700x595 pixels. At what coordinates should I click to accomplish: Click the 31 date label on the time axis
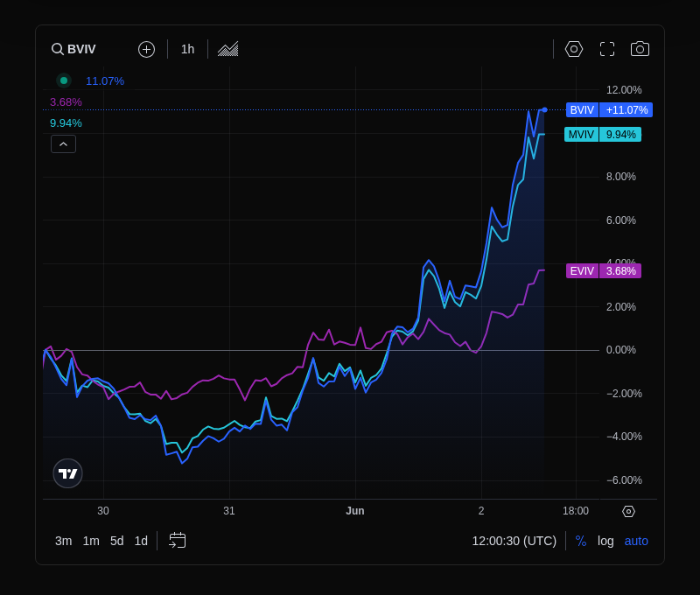tap(229, 511)
